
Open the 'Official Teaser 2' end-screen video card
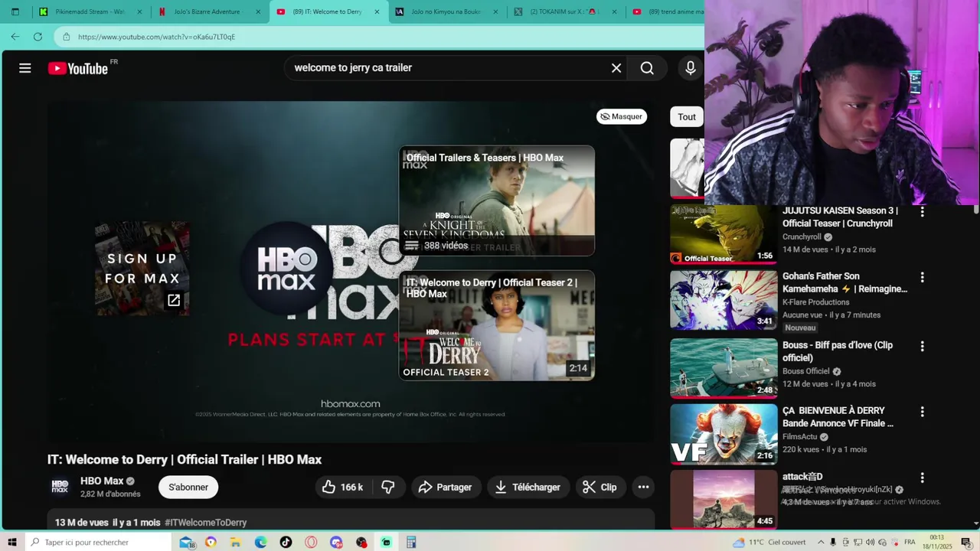click(x=497, y=325)
